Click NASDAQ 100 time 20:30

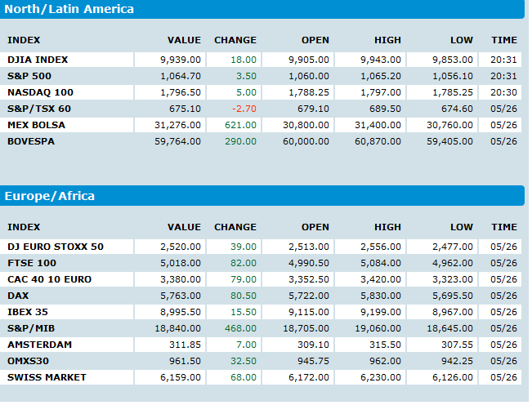(504, 92)
